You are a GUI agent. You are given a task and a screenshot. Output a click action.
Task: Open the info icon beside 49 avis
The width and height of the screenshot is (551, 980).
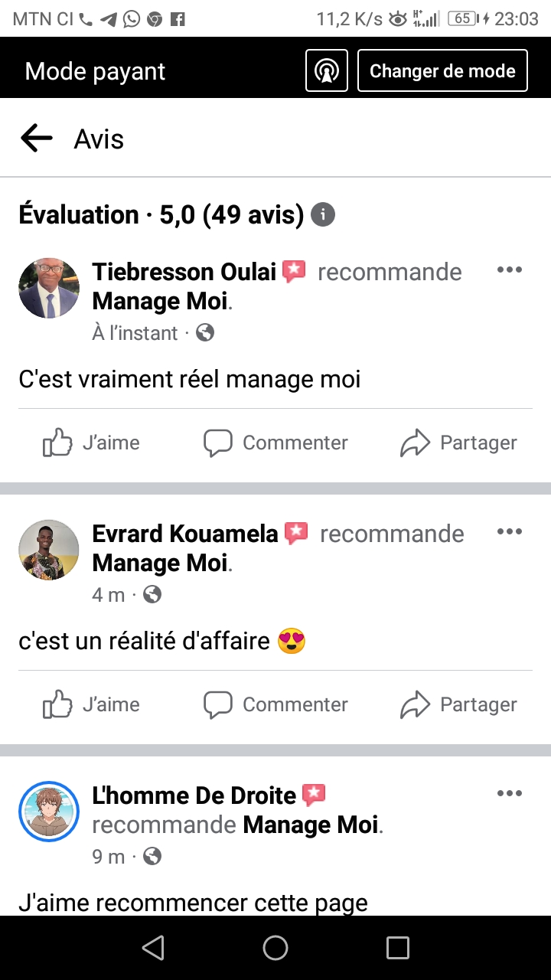(x=323, y=215)
